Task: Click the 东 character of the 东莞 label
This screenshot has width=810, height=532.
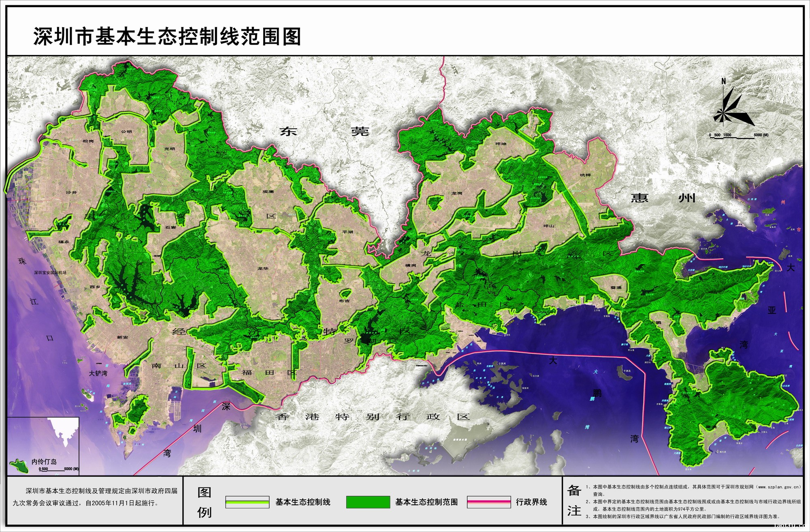Action: coord(288,132)
